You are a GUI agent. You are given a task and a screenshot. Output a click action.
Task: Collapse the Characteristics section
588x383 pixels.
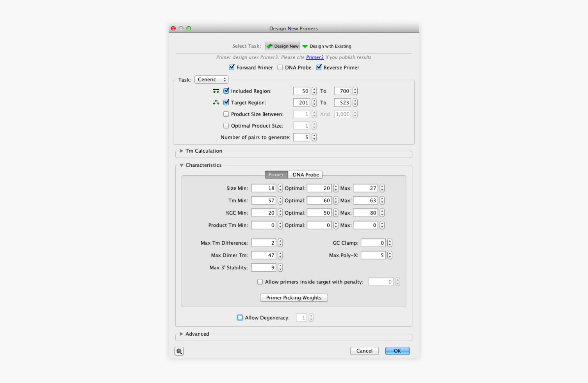click(182, 165)
